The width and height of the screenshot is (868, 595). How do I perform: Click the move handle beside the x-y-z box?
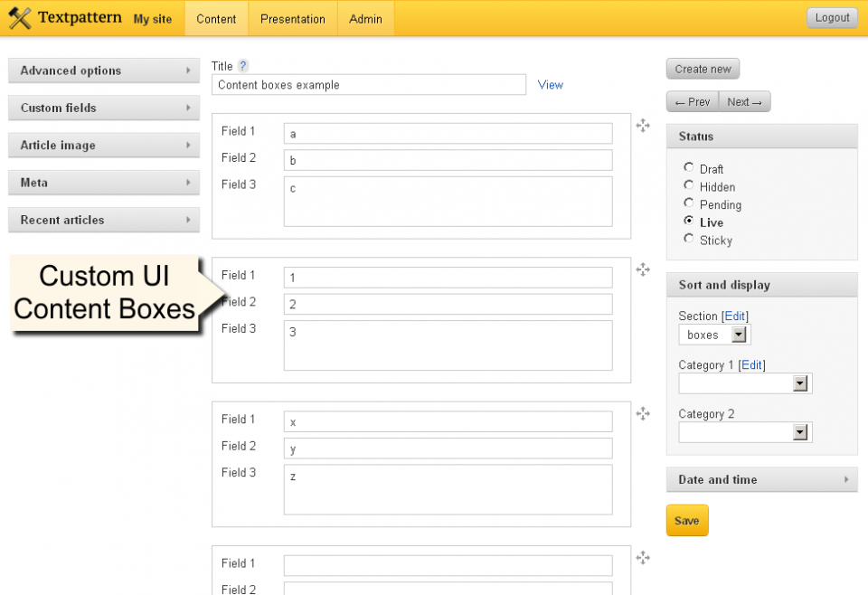[x=643, y=413]
